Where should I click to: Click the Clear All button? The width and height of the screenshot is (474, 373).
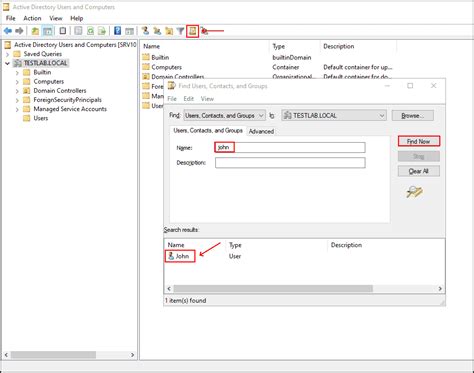click(419, 171)
